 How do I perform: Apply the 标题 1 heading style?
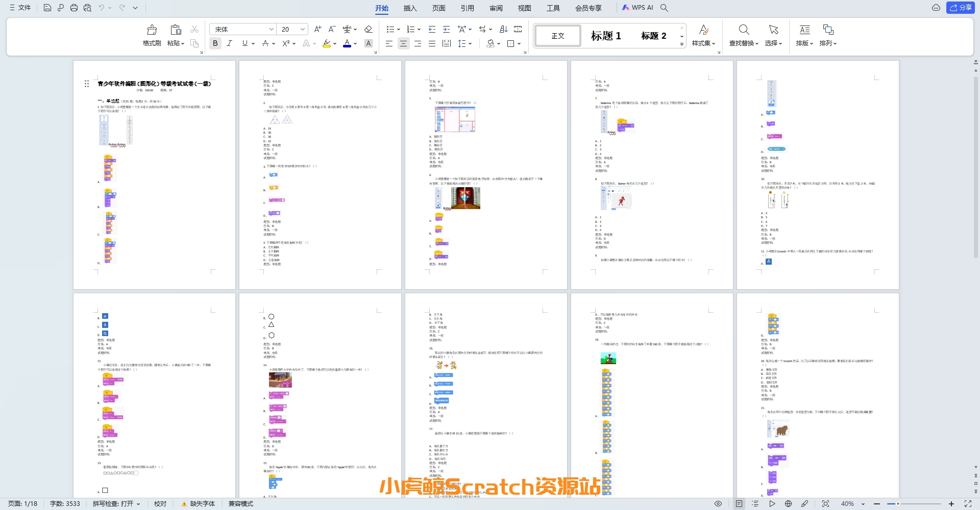pyautogui.click(x=606, y=36)
